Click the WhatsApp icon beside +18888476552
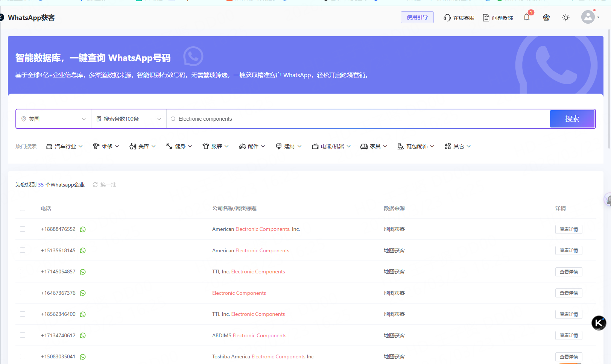Screen dimensions: 611x364 click(83, 229)
